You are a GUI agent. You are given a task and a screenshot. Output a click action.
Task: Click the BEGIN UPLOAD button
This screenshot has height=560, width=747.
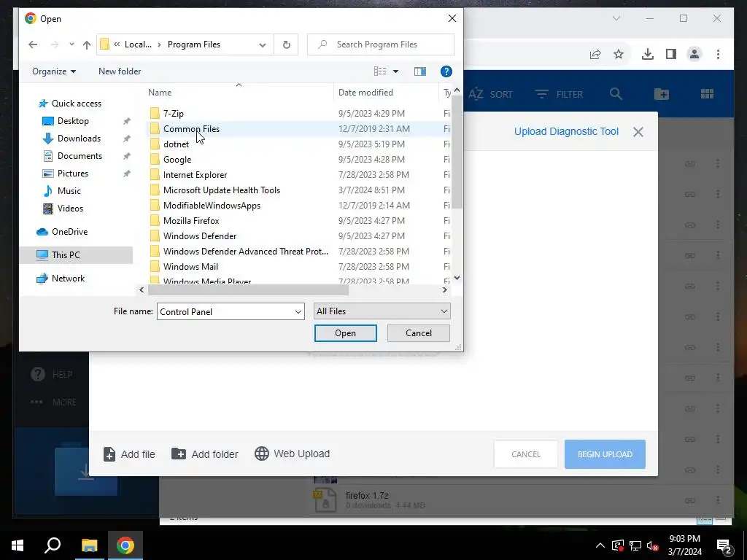pyautogui.click(x=605, y=454)
